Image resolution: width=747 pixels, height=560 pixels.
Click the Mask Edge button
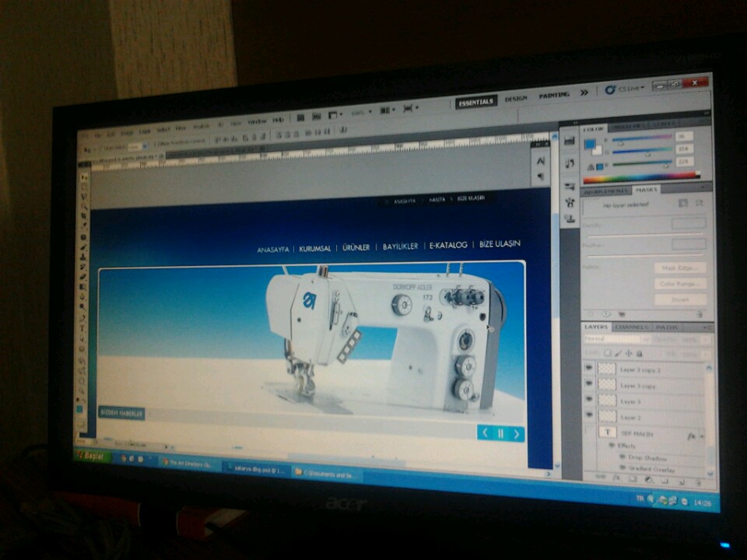(x=680, y=268)
